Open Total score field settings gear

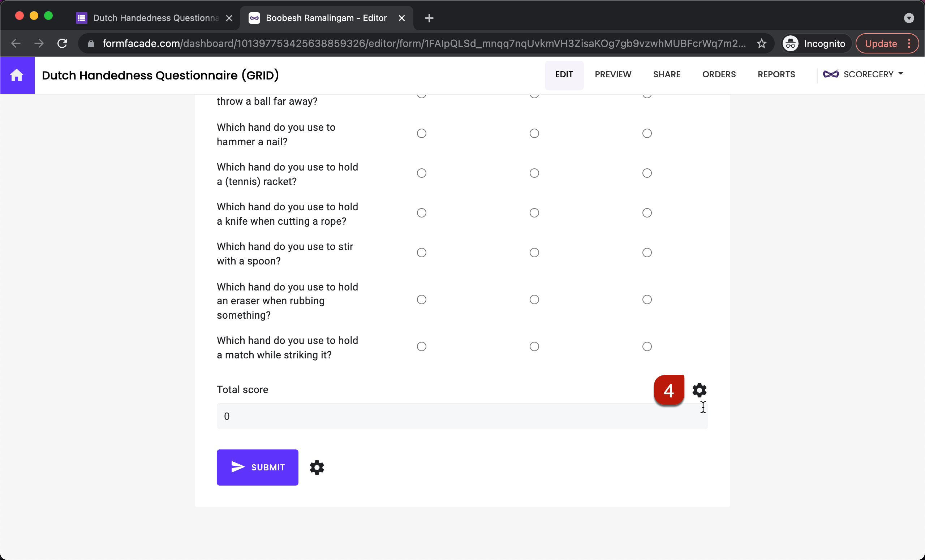(699, 390)
